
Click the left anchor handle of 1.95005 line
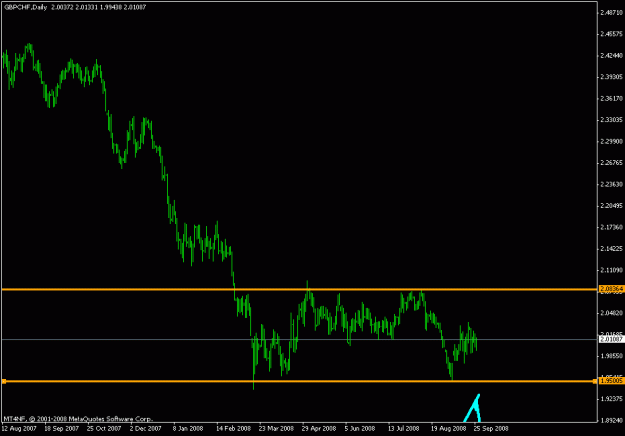pyautogui.click(x=4, y=381)
